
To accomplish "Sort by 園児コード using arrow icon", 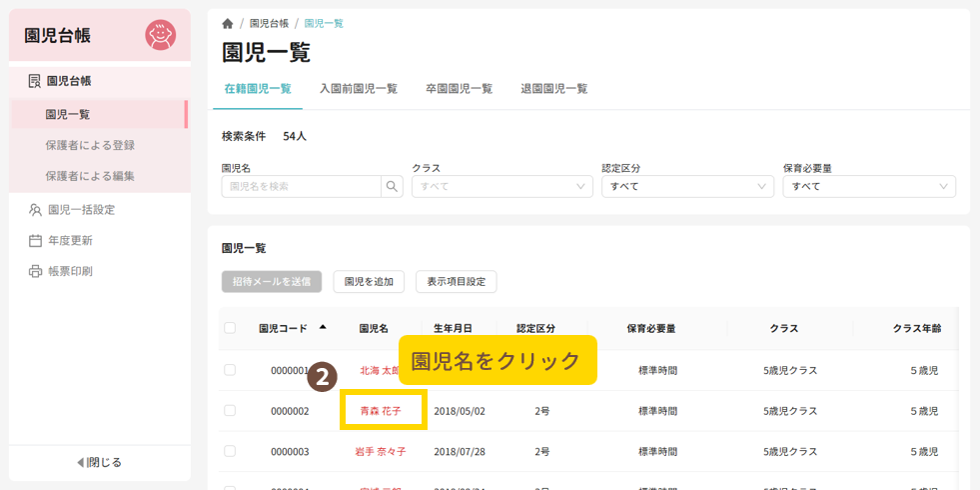I will pos(322,327).
